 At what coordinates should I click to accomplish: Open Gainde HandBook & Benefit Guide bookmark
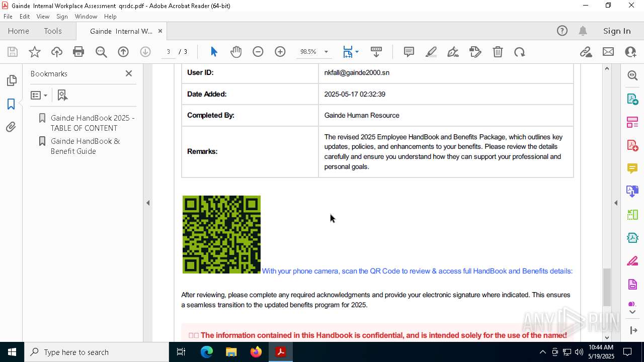coord(85,146)
